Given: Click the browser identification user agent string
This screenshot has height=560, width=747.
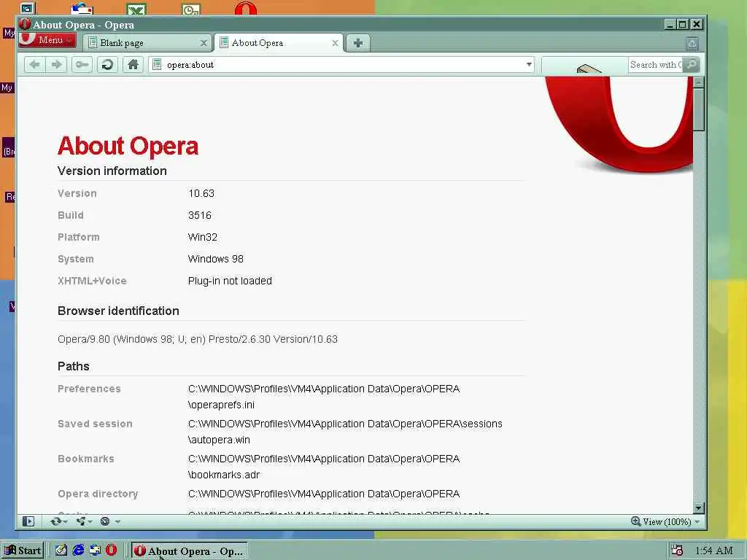Looking at the screenshot, I should [198, 339].
